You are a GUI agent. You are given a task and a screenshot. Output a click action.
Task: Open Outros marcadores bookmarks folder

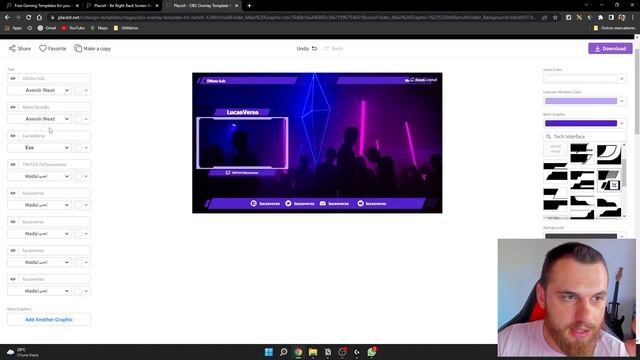[614, 28]
